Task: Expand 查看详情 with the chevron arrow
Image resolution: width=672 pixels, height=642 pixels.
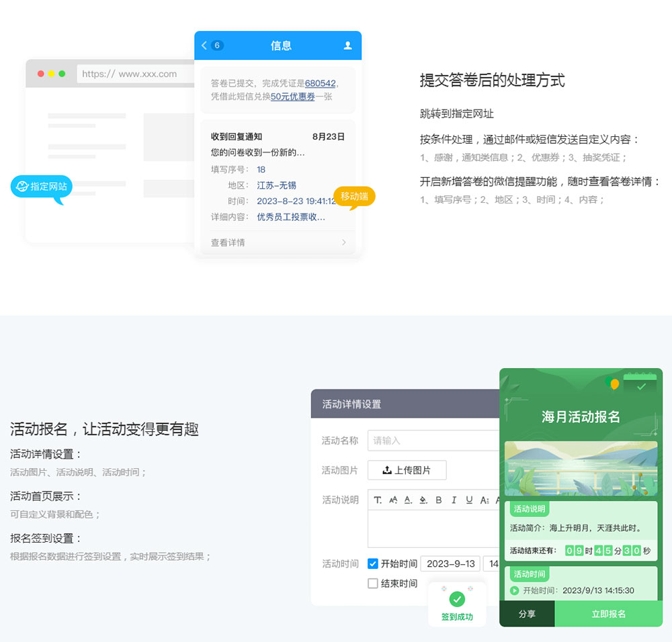Action: pos(344,242)
